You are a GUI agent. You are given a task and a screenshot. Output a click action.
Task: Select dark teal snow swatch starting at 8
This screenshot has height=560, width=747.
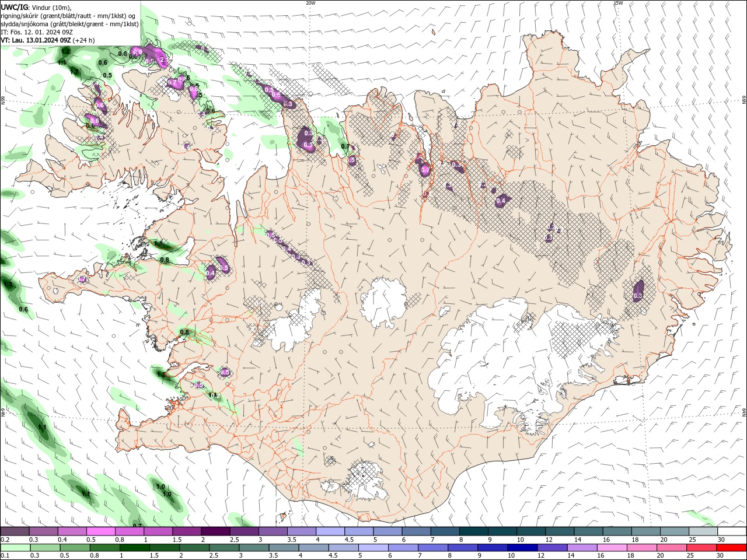pyautogui.click(x=473, y=531)
